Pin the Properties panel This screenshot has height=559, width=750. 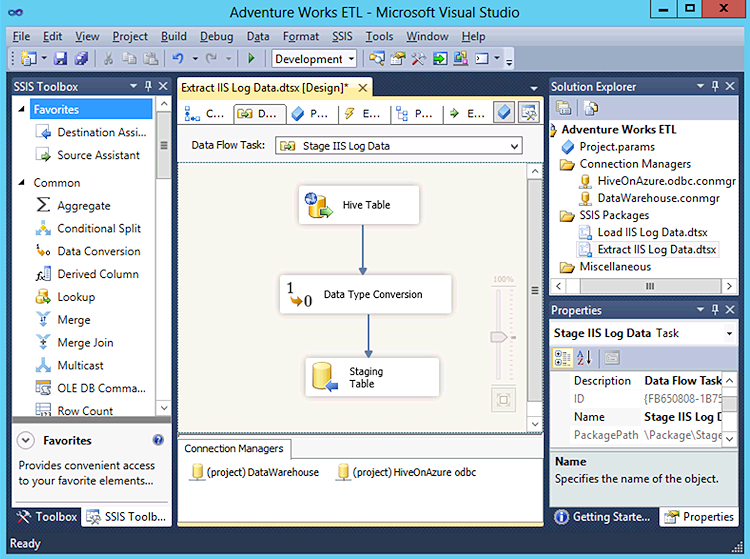pyautogui.click(x=715, y=310)
